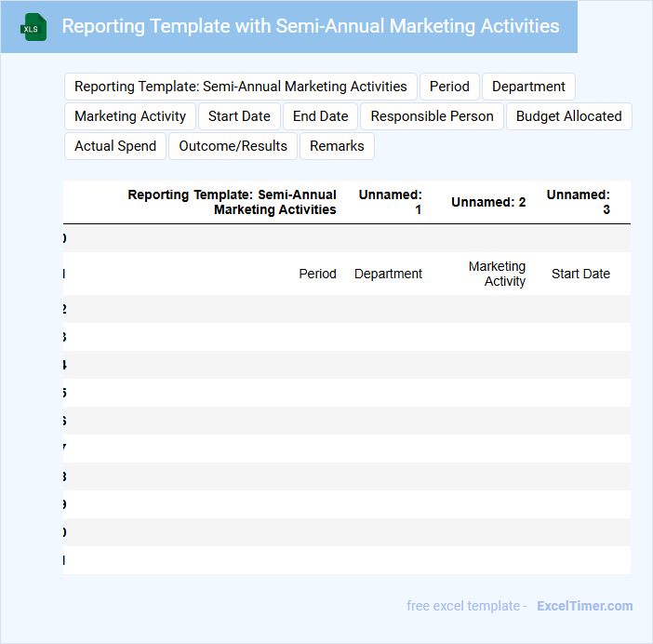Screen dimensions: 653x644
Task: Select the Reporting Template: Semi-Annual Marketing Activities tag
Action: [x=241, y=87]
